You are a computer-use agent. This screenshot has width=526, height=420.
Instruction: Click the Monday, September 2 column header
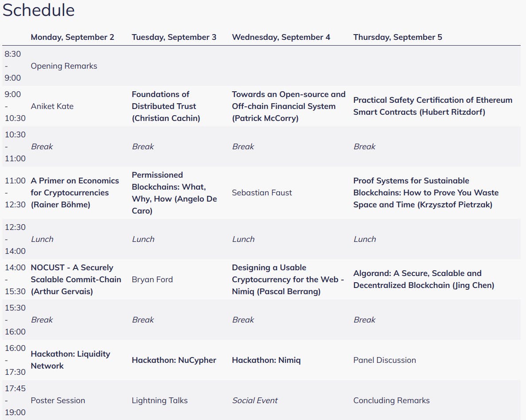tap(73, 37)
